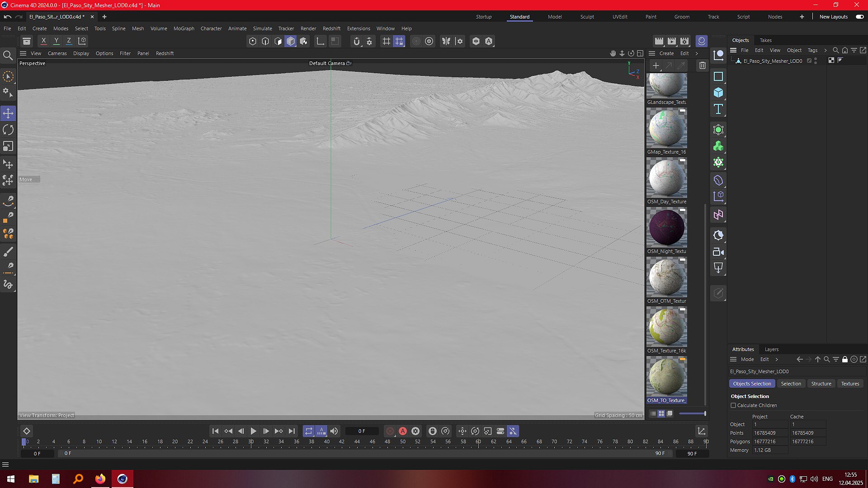Select the OSM_Night_Texture material thumbnail

point(667,228)
